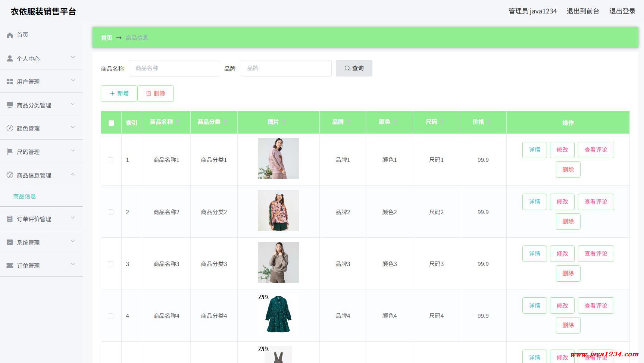The image size is (644, 363).
Task: Expand the 尺码管理 menu chevron
Action: point(73,151)
